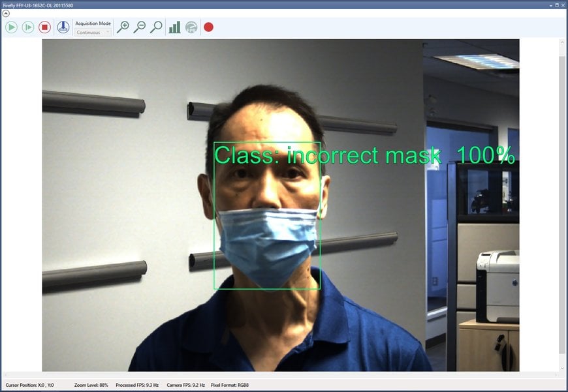568x392 pixels.
Task: Expand the collapsed panel arrow below title bar
Action: (x=5, y=13)
